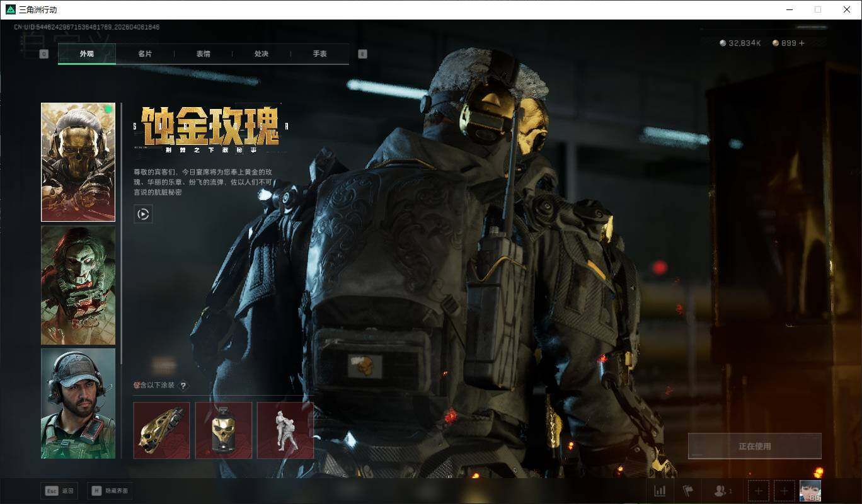Choose the green mask red-haired skin
Viewport: 862px width, 504px height.
click(x=78, y=285)
